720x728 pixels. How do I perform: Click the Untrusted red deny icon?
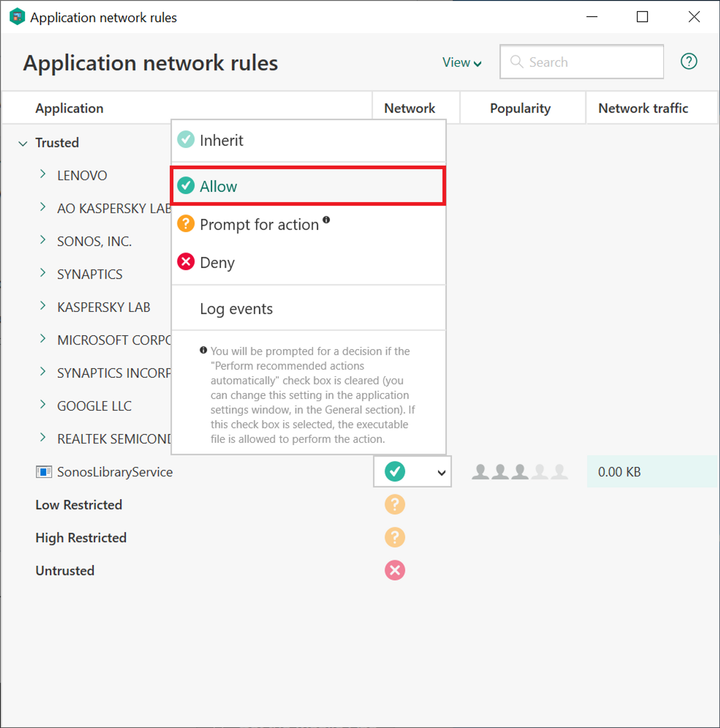(x=394, y=570)
